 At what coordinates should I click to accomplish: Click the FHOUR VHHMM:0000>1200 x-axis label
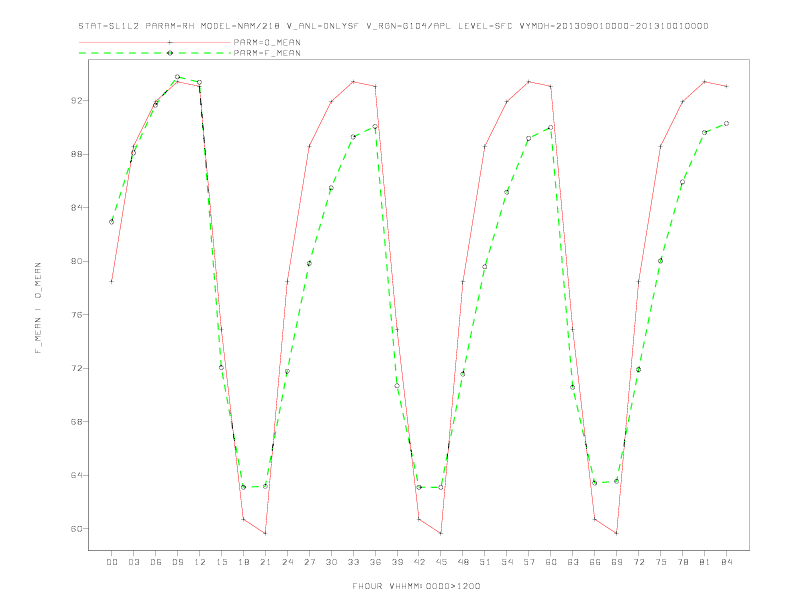[416, 586]
